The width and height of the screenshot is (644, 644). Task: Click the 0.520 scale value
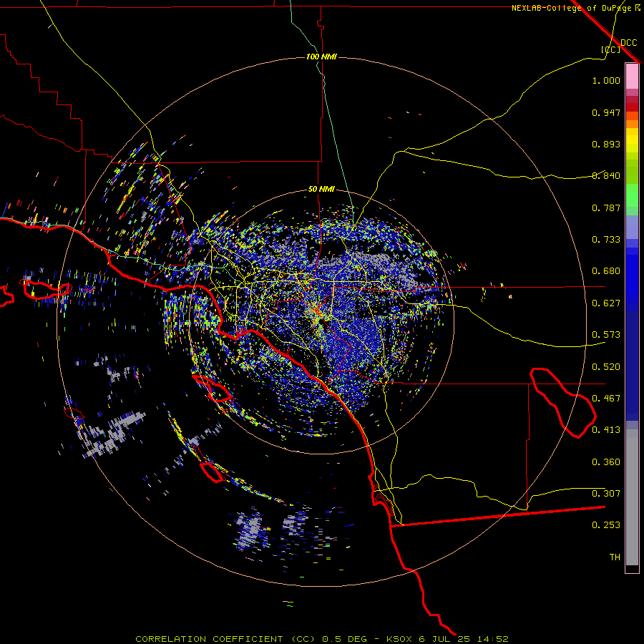click(x=606, y=367)
